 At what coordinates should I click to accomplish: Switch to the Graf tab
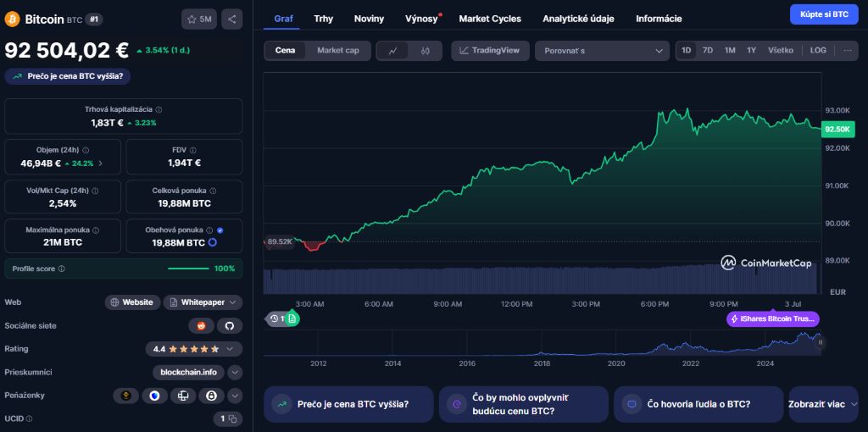pos(284,19)
